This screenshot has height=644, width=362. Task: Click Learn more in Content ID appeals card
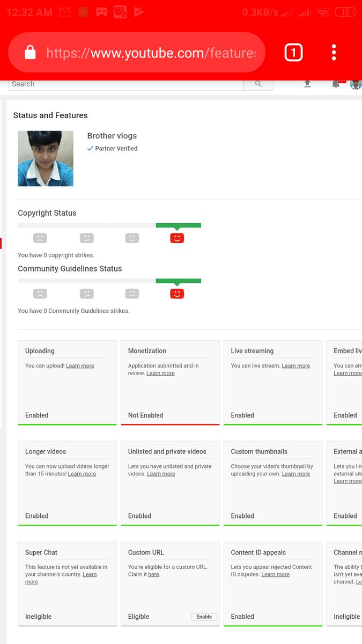click(276, 574)
